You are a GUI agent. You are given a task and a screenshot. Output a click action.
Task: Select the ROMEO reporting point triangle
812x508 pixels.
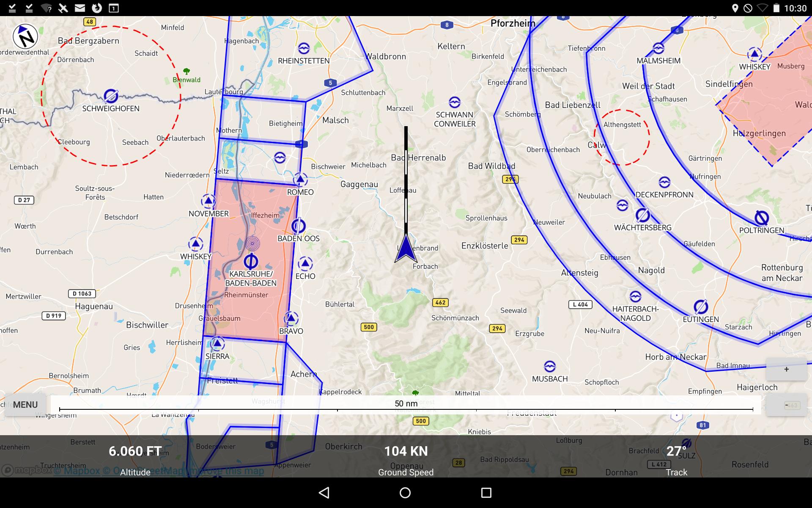(300, 180)
